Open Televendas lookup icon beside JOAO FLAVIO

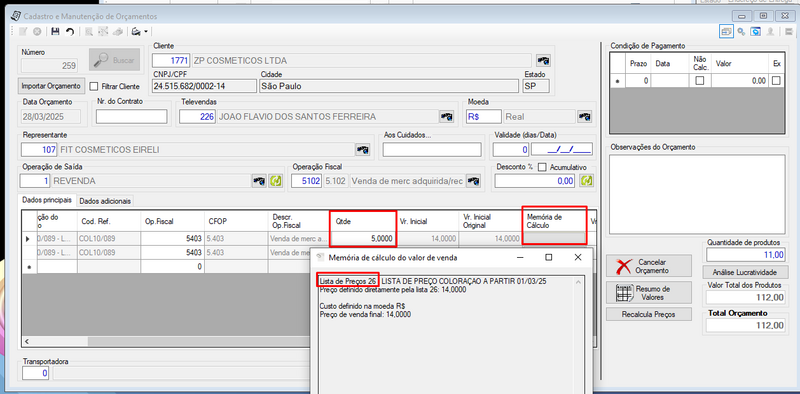coord(446,117)
